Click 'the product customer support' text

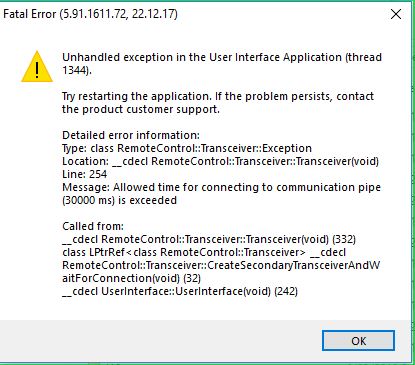(141, 109)
